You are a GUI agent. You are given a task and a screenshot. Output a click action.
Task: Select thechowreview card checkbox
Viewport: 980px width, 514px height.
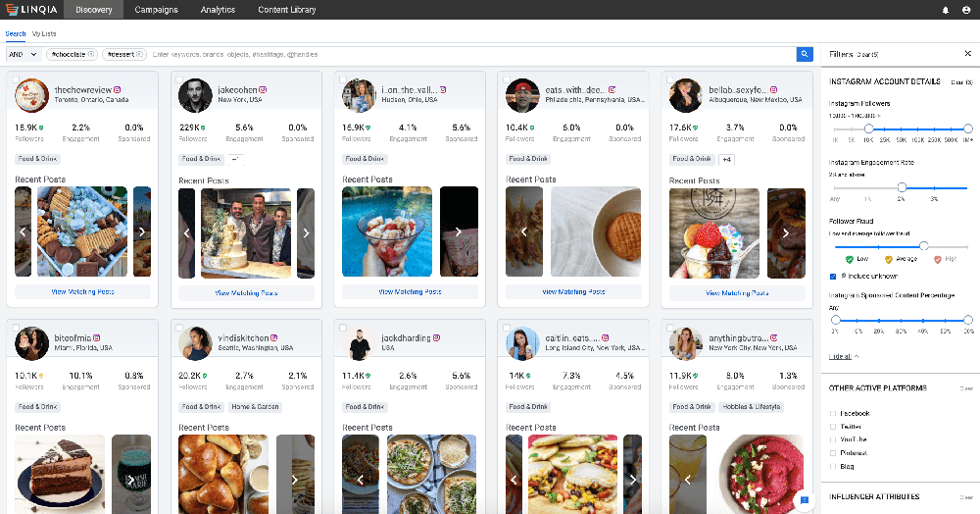point(16,80)
